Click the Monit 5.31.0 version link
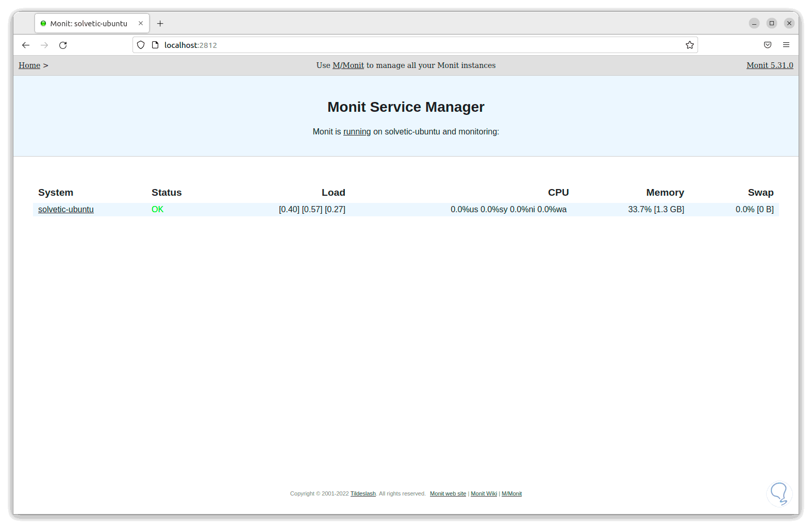The height and width of the screenshot is (529, 812). (770, 65)
